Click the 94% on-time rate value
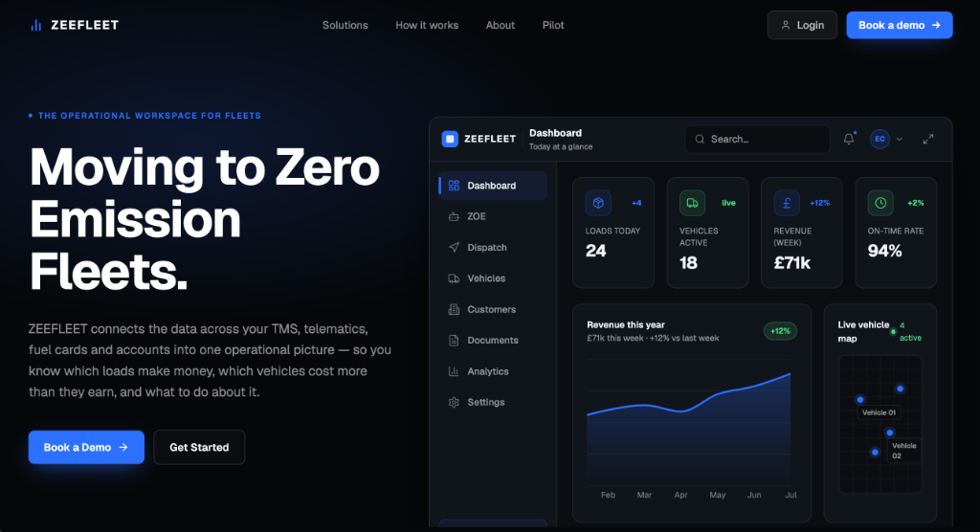This screenshot has height=532, width=980. click(x=884, y=251)
